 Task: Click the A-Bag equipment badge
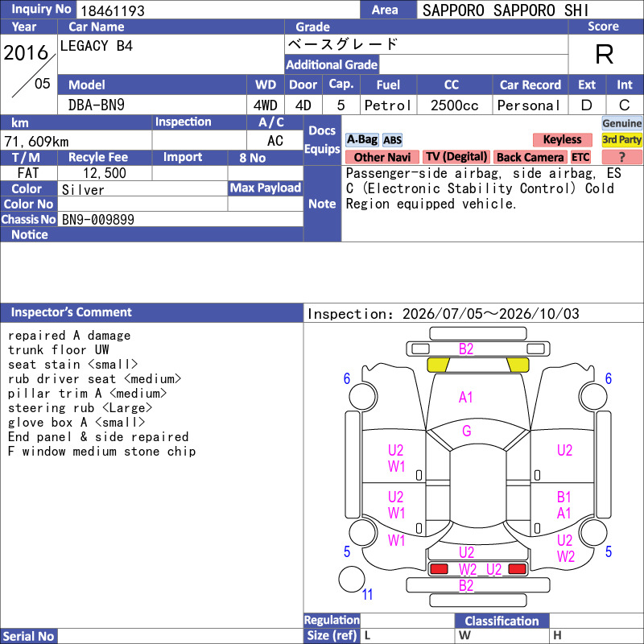(361, 140)
